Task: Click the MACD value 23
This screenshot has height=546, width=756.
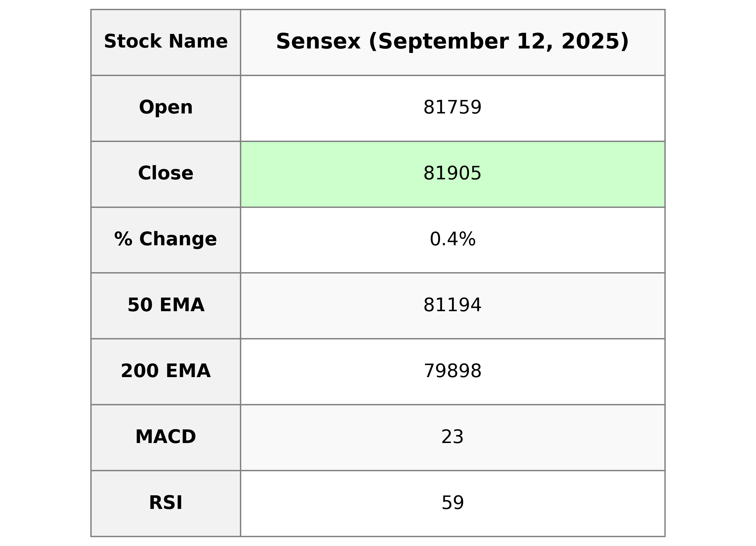Action: (452, 437)
